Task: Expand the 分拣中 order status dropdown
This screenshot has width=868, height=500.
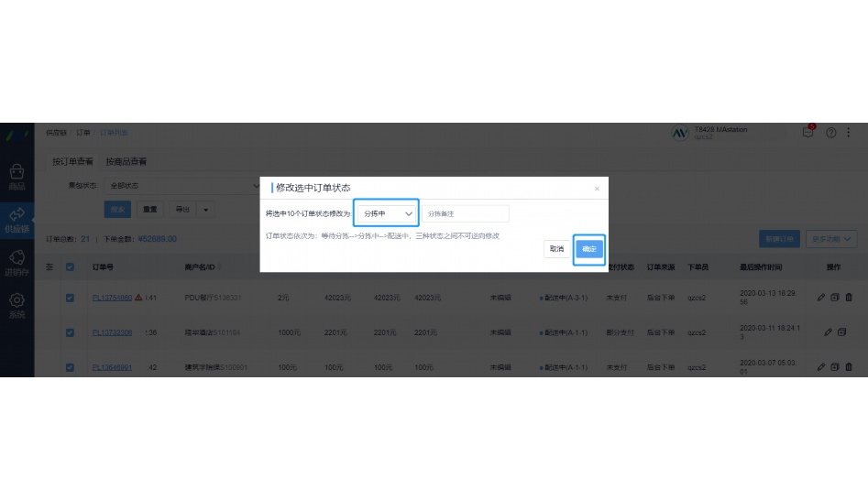Action: coord(386,213)
